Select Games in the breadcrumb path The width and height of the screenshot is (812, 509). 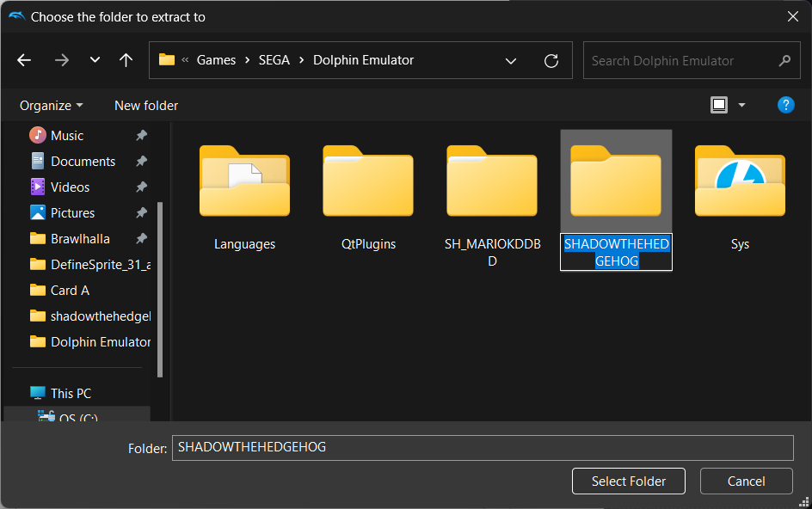216,60
